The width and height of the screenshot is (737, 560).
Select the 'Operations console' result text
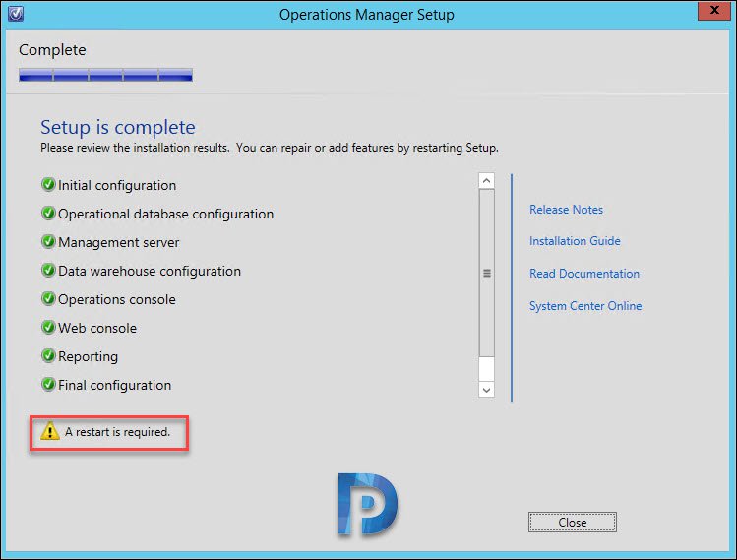(116, 299)
